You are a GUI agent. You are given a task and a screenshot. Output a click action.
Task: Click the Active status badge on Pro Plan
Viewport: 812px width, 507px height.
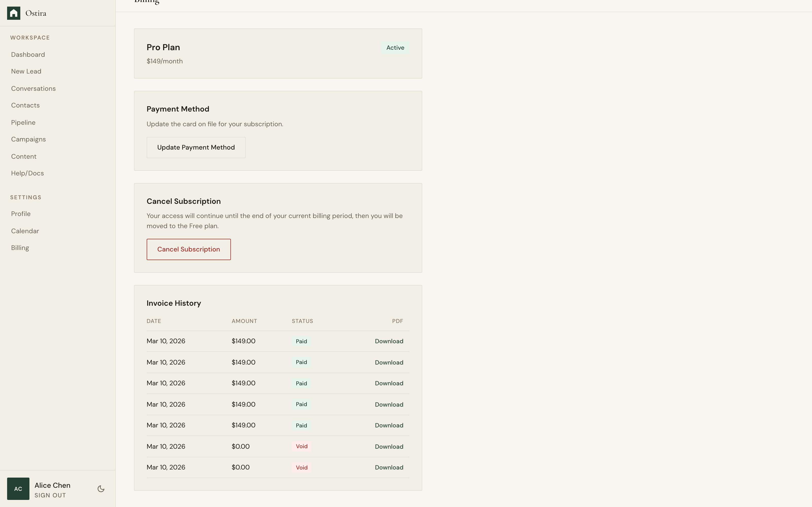click(395, 48)
